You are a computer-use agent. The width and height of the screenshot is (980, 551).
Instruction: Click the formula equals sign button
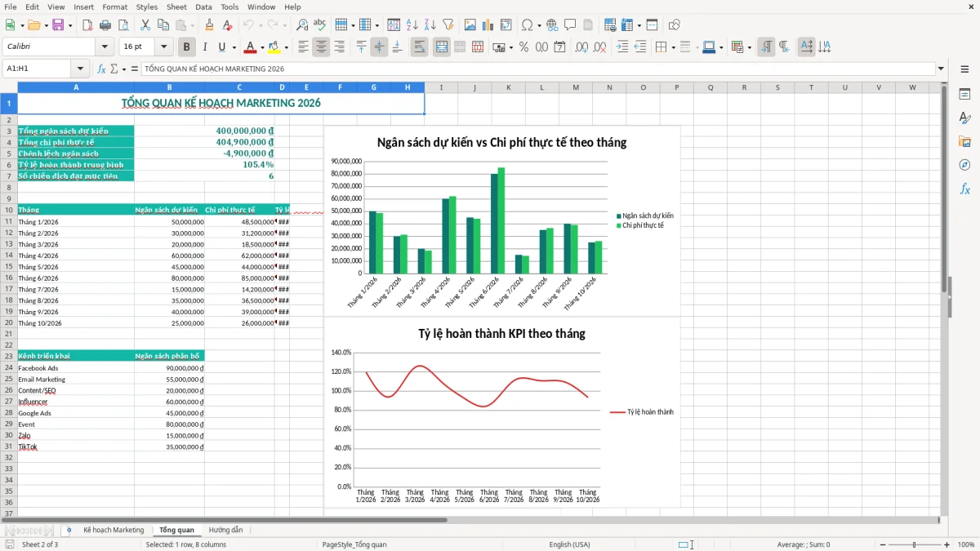(135, 69)
